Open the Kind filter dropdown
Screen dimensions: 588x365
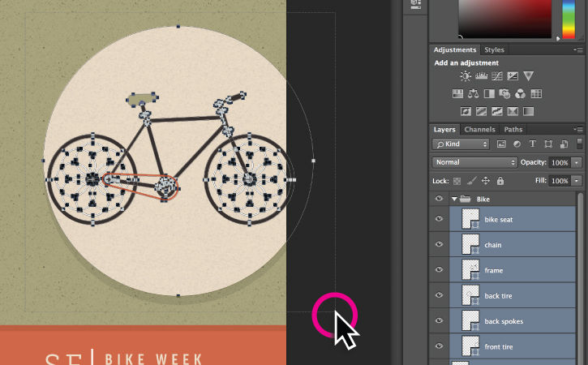[461, 144]
